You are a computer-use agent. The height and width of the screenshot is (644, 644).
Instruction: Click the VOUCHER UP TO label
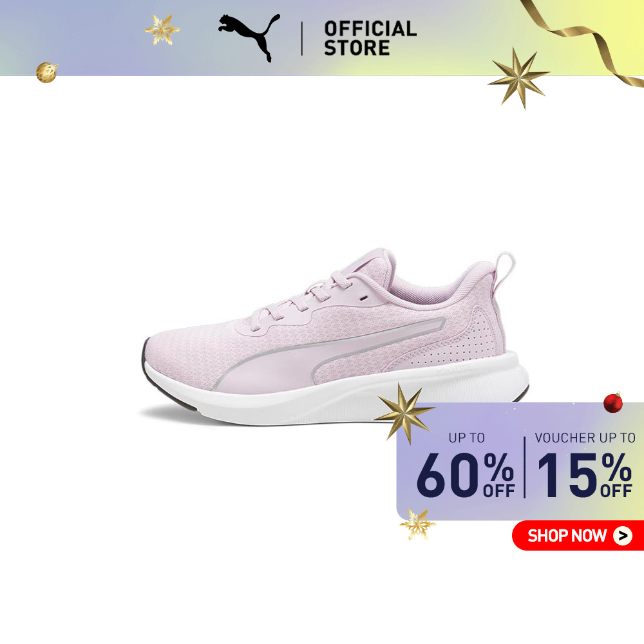click(585, 438)
